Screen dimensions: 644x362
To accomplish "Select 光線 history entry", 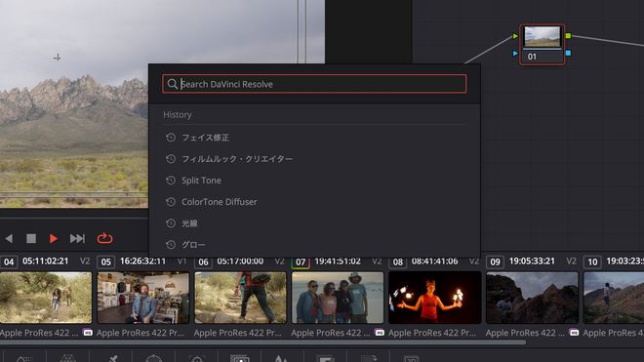I will pos(189,223).
